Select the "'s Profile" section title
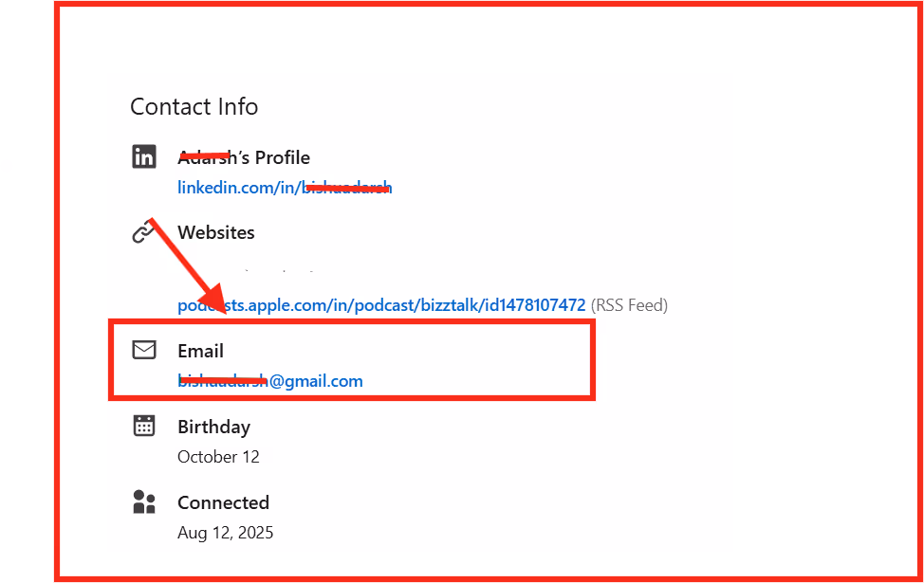 pyautogui.click(x=244, y=157)
